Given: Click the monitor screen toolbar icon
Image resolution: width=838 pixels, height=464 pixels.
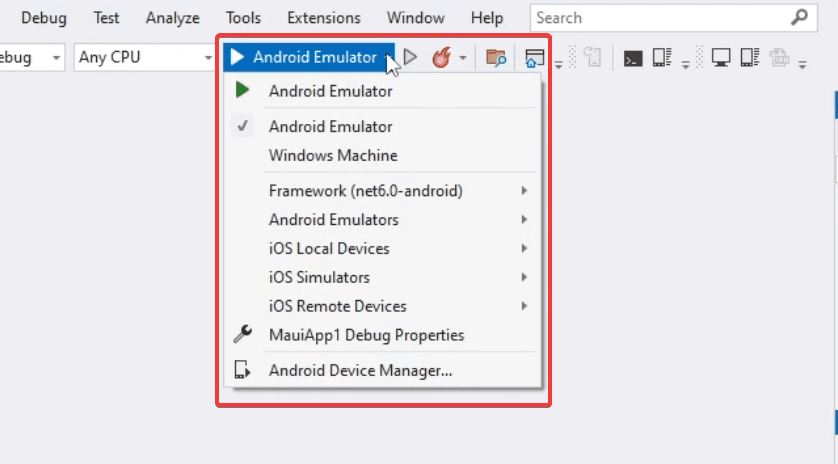Looking at the screenshot, I should pos(721,57).
